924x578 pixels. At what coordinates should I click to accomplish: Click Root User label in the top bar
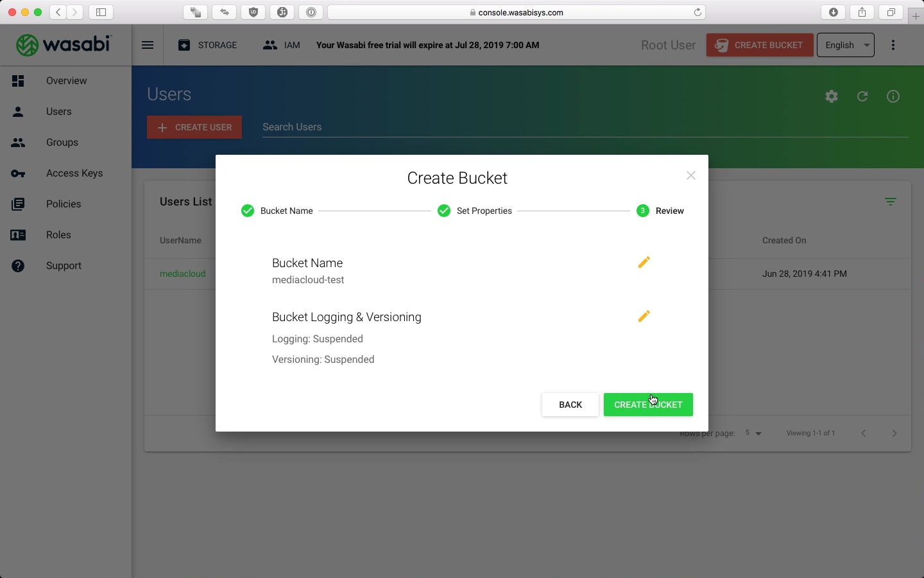pyautogui.click(x=668, y=45)
